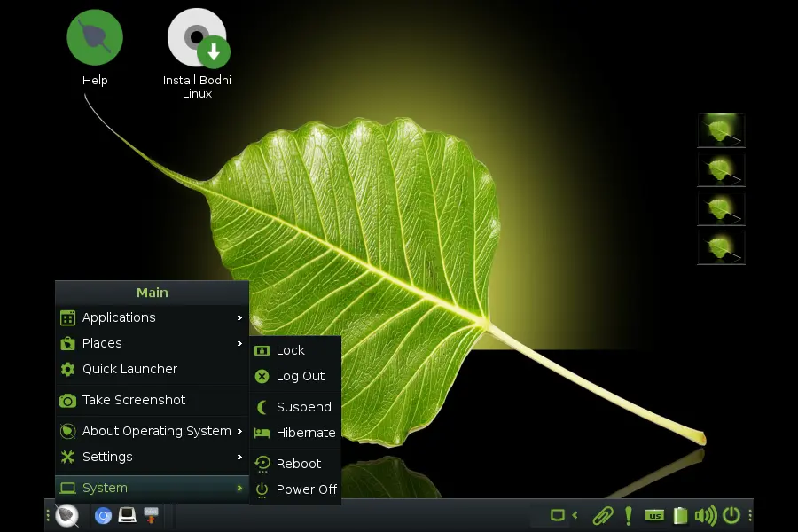Click the small arrow beside the tray monitor icon
The height and width of the screenshot is (532, 798).
pyautogui.click(x=575, y=515)
